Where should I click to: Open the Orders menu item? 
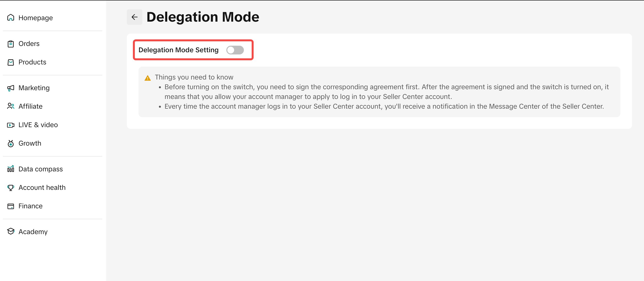(29, 44)
